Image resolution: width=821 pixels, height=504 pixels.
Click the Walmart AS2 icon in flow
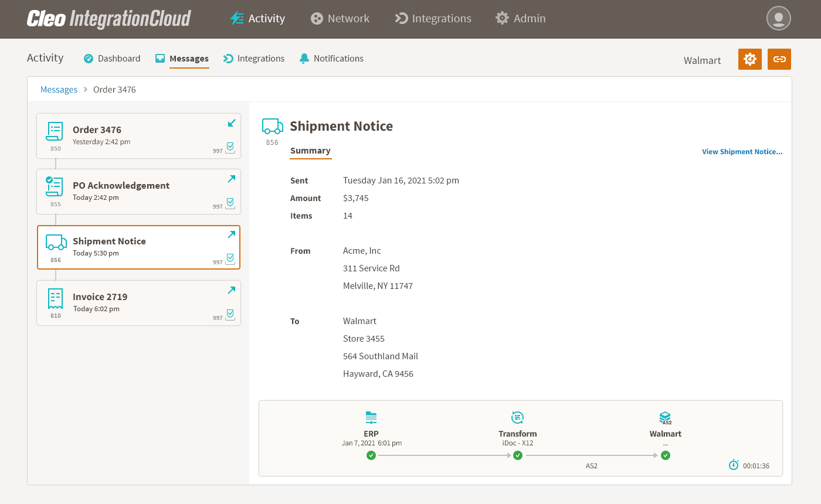666,418
